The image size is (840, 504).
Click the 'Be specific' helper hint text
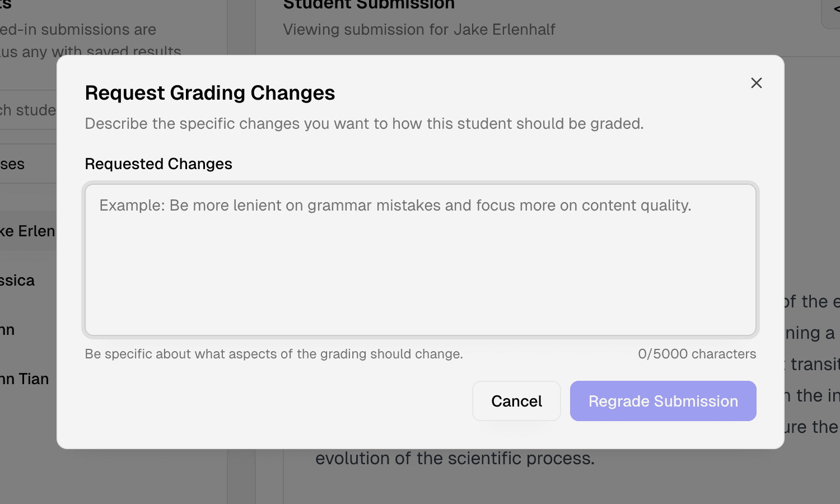click(x=274, y=353)
